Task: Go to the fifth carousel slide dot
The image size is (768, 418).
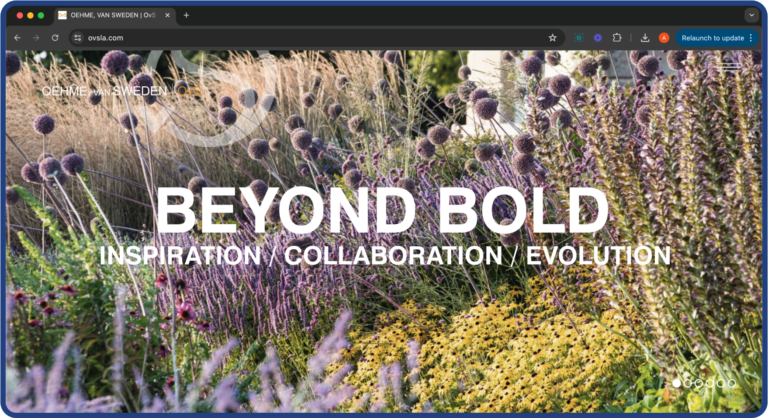Action: pos(721,383)
